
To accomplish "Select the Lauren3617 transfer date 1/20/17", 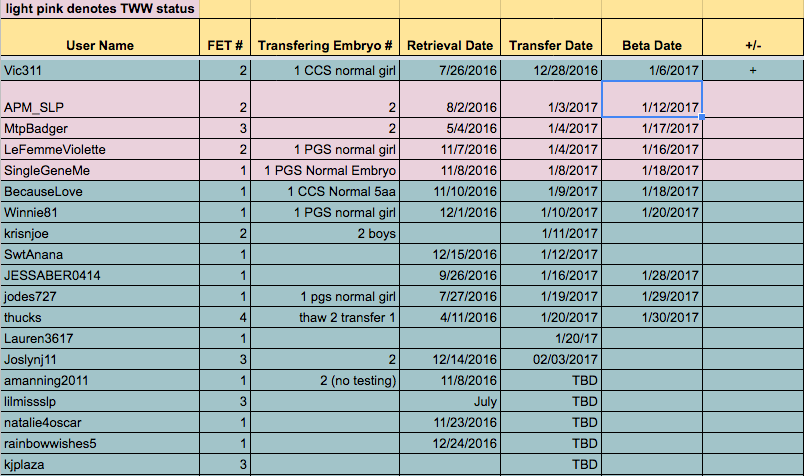I will 551,339.
